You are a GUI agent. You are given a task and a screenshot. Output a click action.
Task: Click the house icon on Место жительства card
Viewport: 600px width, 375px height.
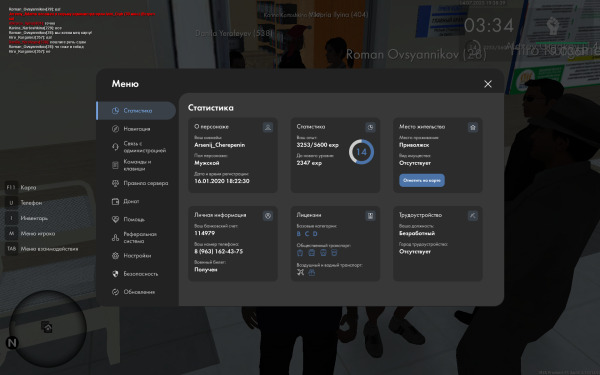(473, 127)
